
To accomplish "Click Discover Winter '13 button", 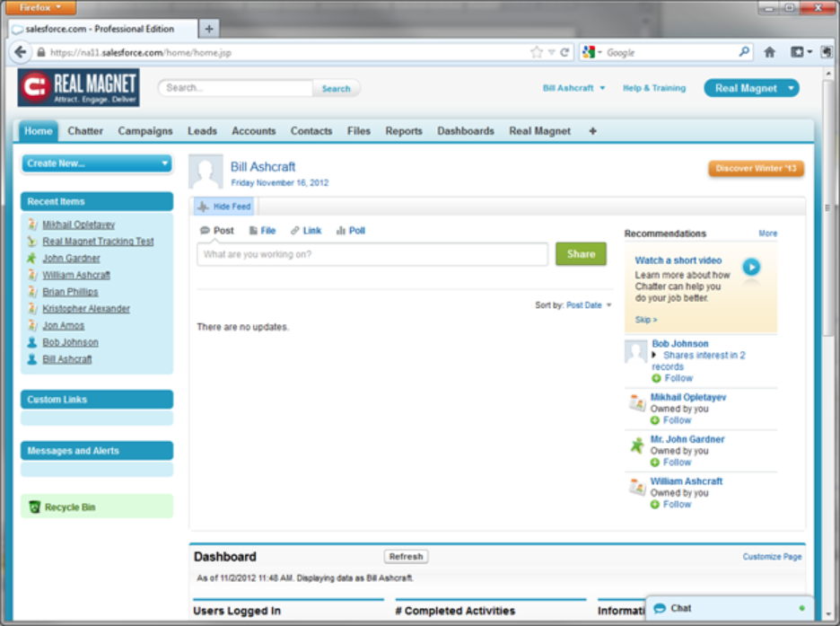I will (x=756, y=168).
